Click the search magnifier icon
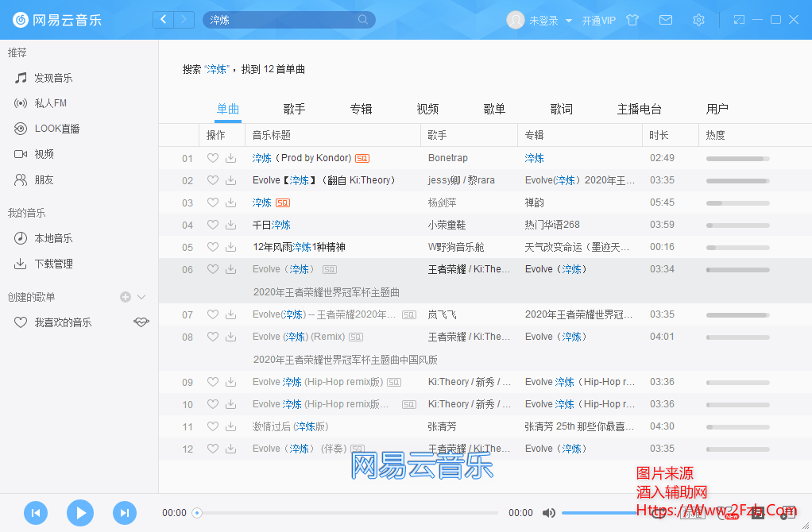Viewport: 812px width, 532px height. click(x=363, y=20)
